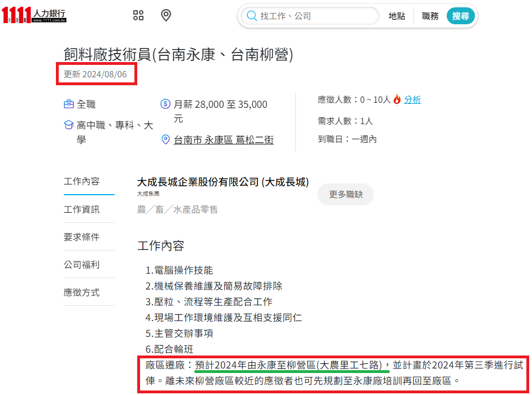Jump to the 要求條件 section tab
The width and height of the screenshot is (532, 395).
[x=82, y=237]
